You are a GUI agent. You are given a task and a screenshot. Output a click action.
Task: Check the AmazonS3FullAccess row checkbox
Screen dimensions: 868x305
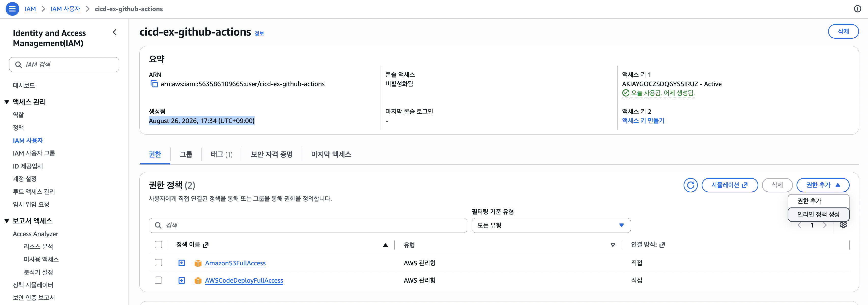(158, 263)
